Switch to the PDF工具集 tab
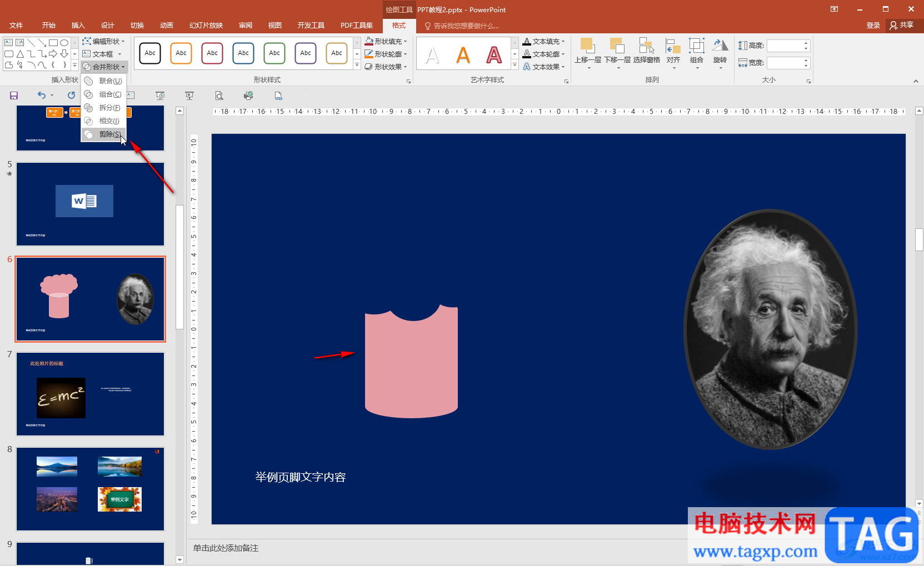This screenshot has width=924, height=566. pos(357,26)
